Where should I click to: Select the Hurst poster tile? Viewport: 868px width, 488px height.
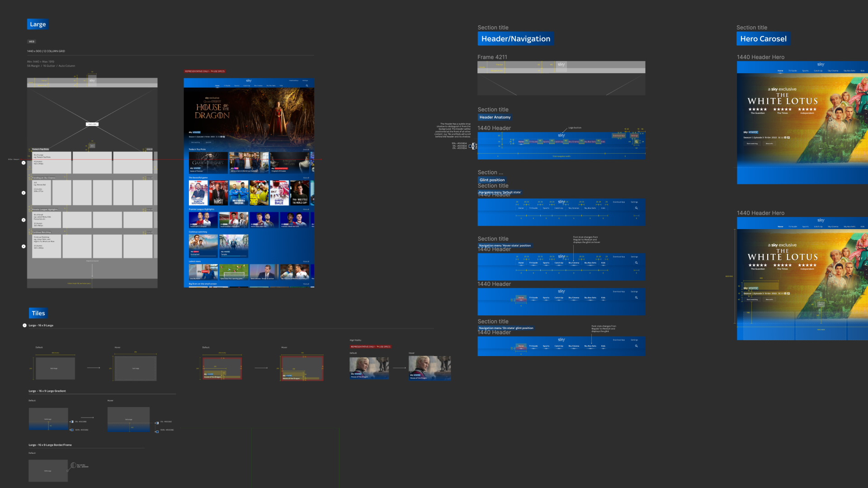pos(218,193)
